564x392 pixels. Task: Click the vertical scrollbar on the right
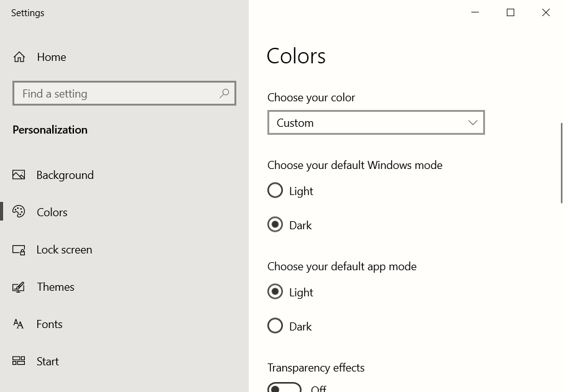[x=562, y=163]
